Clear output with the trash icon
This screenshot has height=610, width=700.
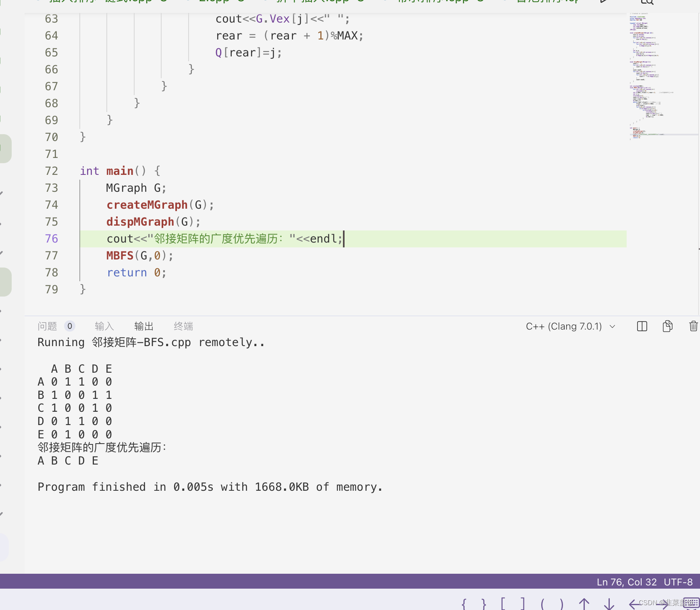pos(694,326)
